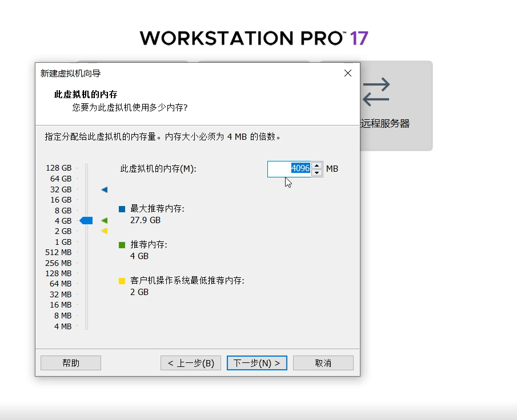Click the memory value input field
Screen dimensions: 517x420
pyautogui.click(x=289, y=169)
